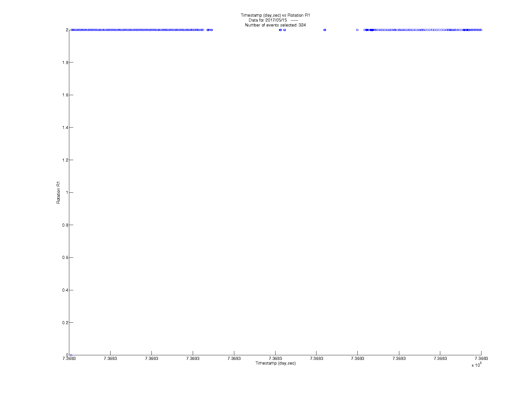Select y-axis tick label "1.2"
The image size is (532, 399).
click(65, 160)
